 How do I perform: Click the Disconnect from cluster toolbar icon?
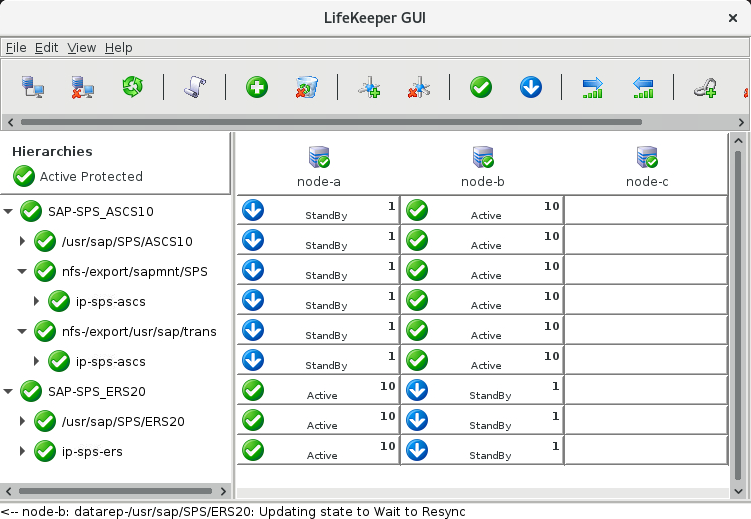point(82,87)
